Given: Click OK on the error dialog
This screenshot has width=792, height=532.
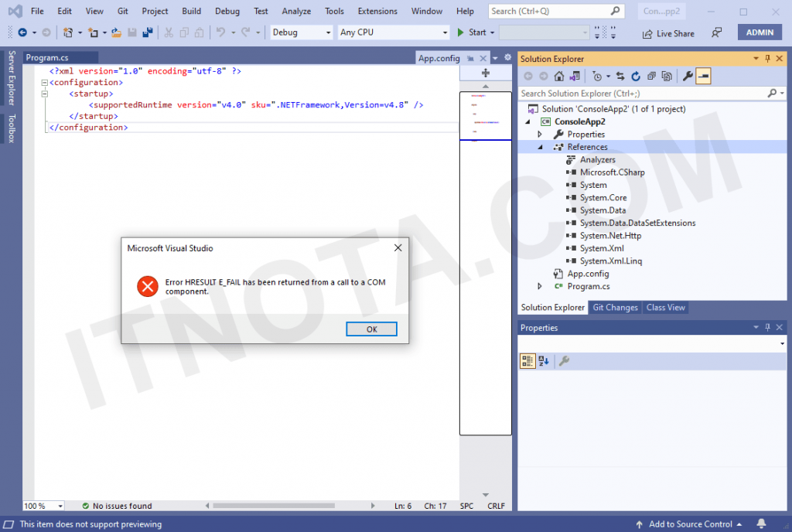Looking at the screenshot, I should pyautogui.click(x=371, y=329).
